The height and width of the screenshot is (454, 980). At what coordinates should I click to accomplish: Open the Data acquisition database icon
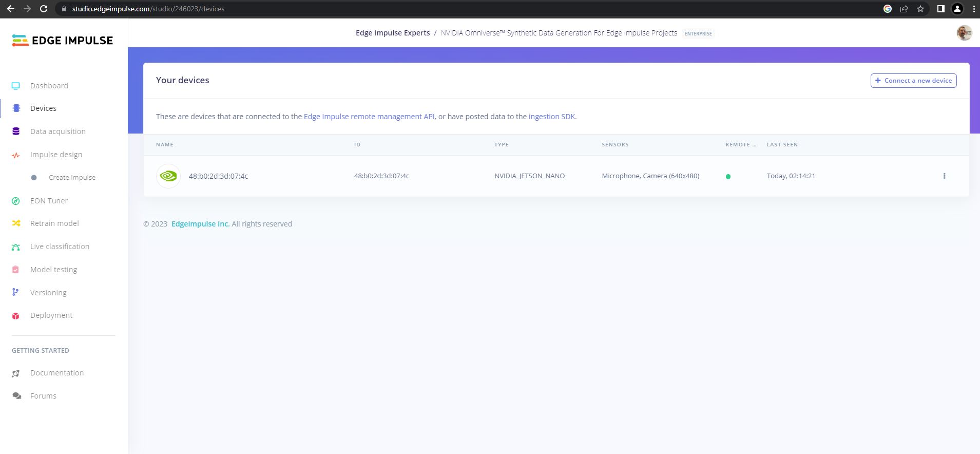(16, 131)
